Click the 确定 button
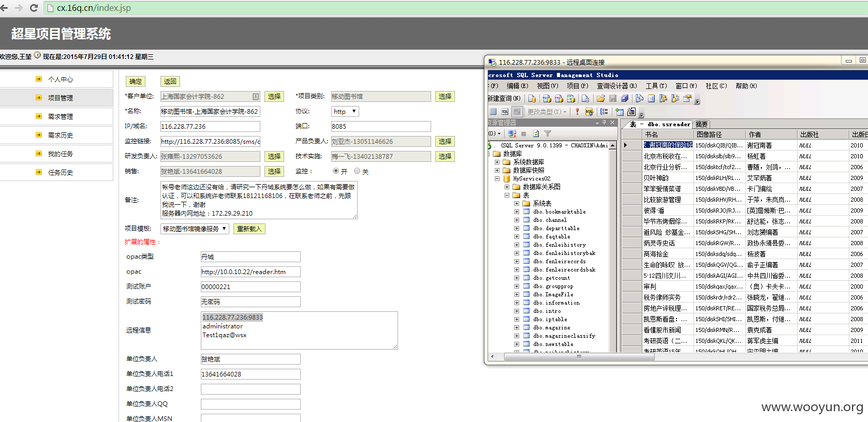Viewport: 868px width, 422px height. [136, 81]
